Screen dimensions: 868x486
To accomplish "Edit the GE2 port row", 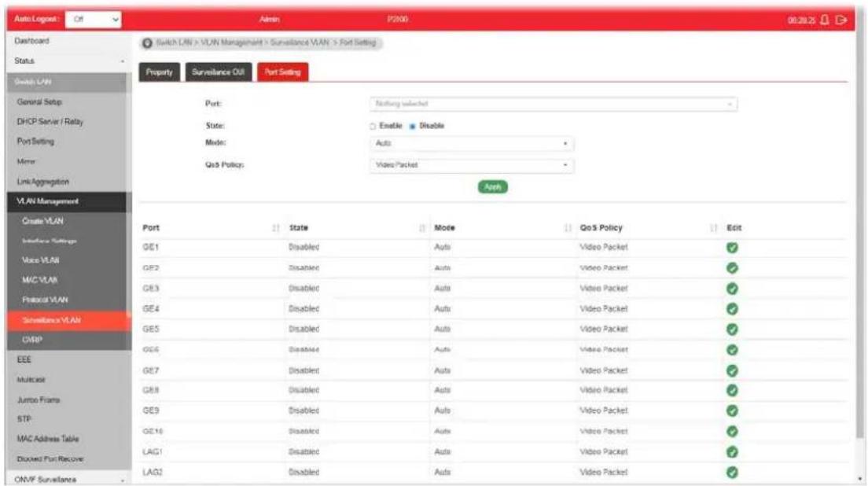I will (732, 268).
